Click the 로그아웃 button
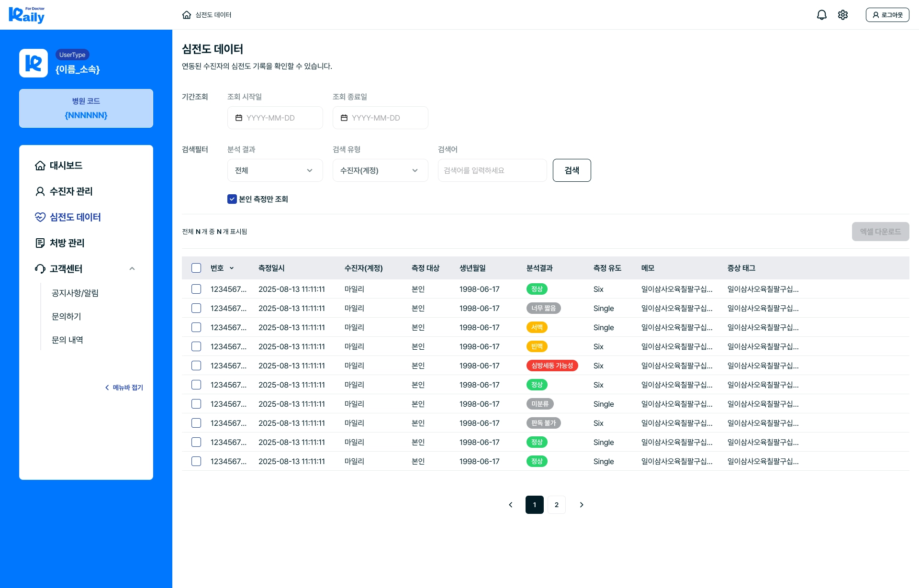Screen dimensions: 919x588 tap(887, 15)
